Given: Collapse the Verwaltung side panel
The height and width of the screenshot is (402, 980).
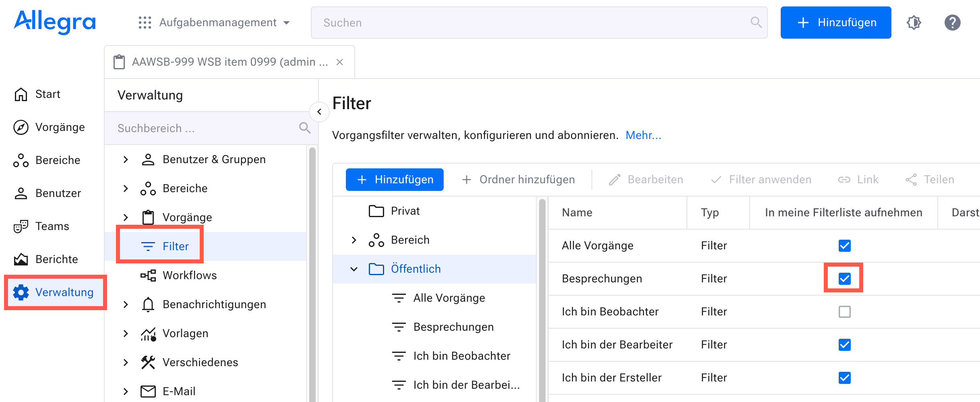Looking at the screenshot, I should pos(319,112).
